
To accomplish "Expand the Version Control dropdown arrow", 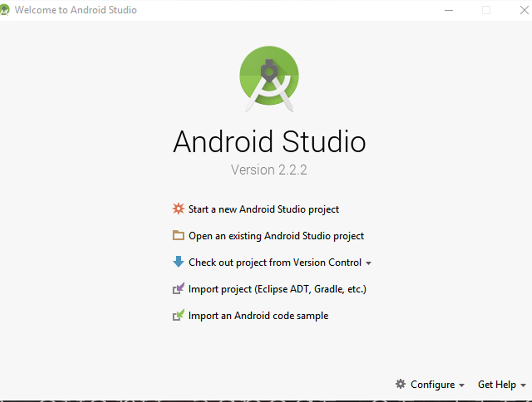I will [368, 263].
